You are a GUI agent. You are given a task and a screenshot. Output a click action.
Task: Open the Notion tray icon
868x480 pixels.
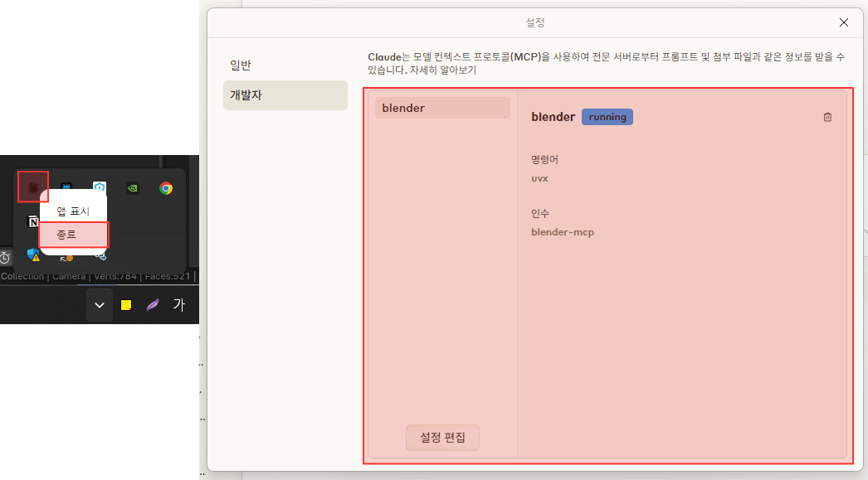coord(33,221)
